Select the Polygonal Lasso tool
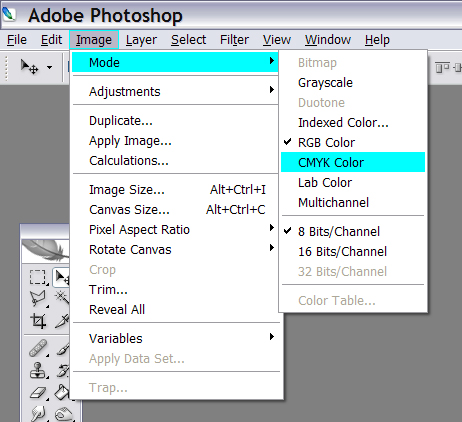Viewport: 462px width, 422px height. [x=37, y=299]
